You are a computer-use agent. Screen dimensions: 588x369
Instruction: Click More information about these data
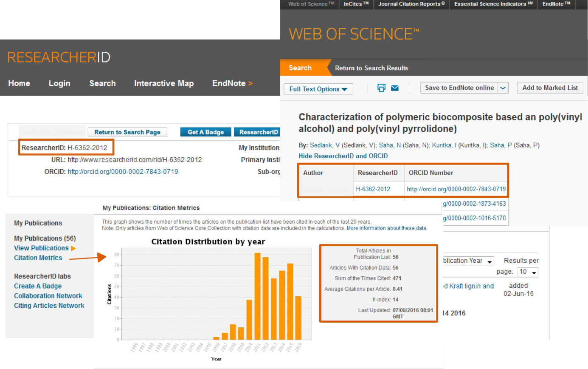click(x=387, y=228)
